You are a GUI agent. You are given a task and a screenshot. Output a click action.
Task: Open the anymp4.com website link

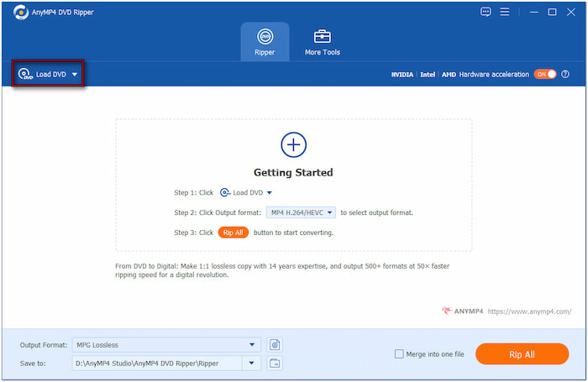[529, 311]
